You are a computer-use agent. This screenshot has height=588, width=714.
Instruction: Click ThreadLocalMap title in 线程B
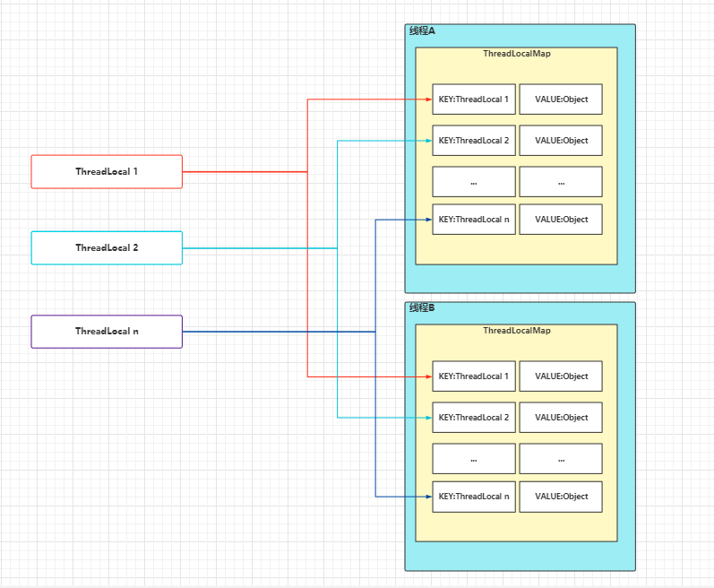(517, 331)
